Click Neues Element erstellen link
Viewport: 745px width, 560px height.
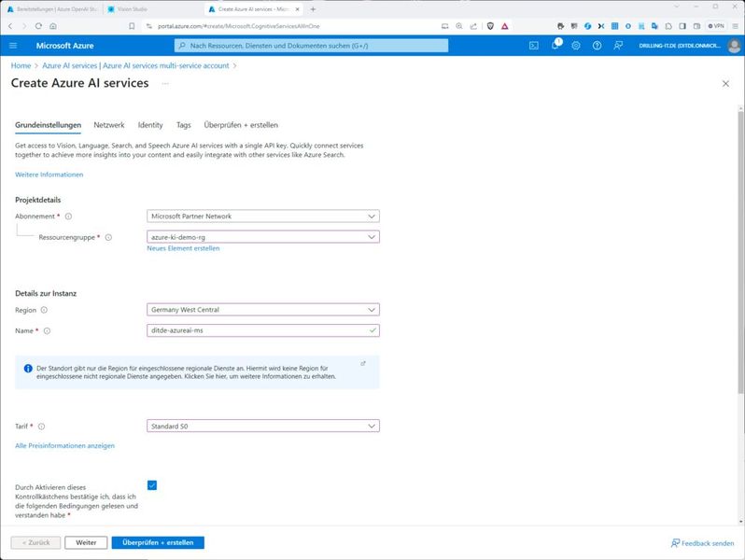[183, 248]
